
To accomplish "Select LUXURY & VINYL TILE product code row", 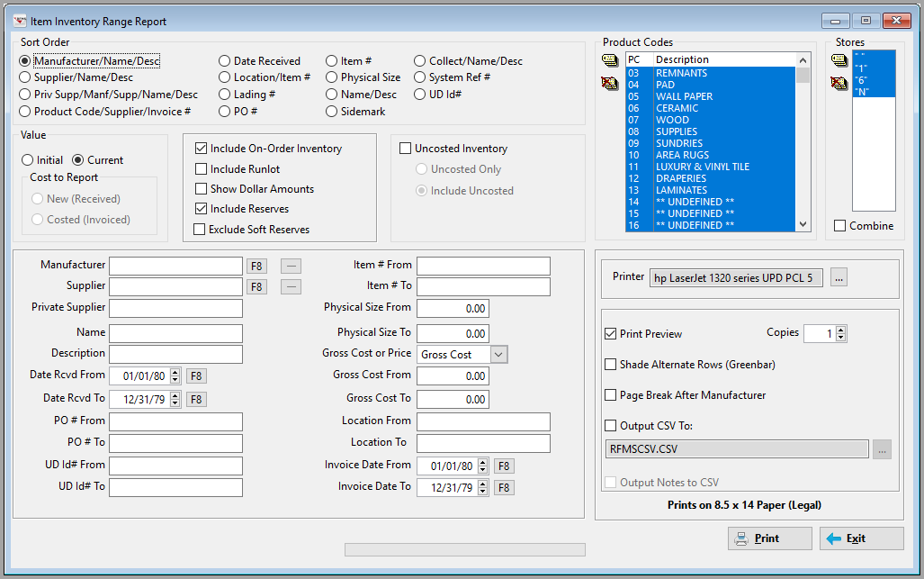I will coord(710,167).
